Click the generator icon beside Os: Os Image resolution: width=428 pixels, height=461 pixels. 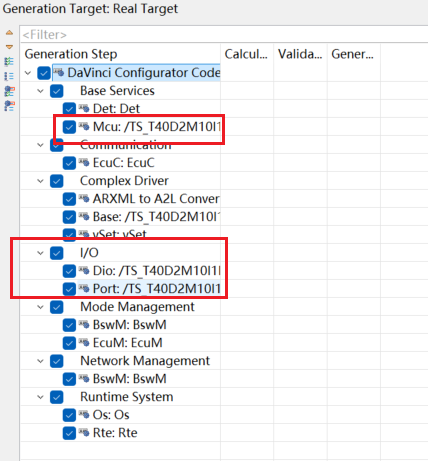pos(84,415)
